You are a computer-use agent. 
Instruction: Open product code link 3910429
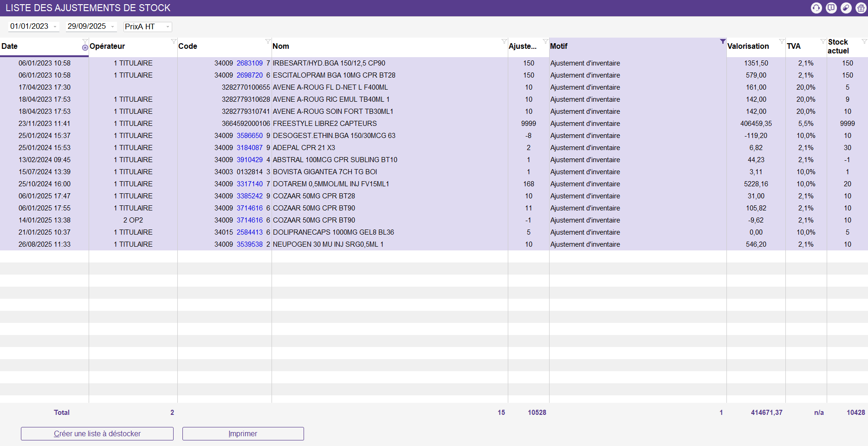coord(250,160)
